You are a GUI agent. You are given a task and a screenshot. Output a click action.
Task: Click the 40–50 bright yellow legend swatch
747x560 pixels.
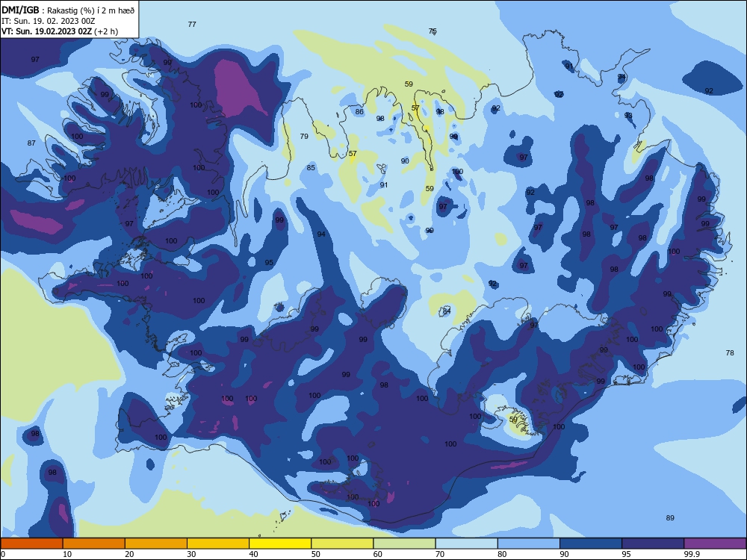[x=280, y=544]
